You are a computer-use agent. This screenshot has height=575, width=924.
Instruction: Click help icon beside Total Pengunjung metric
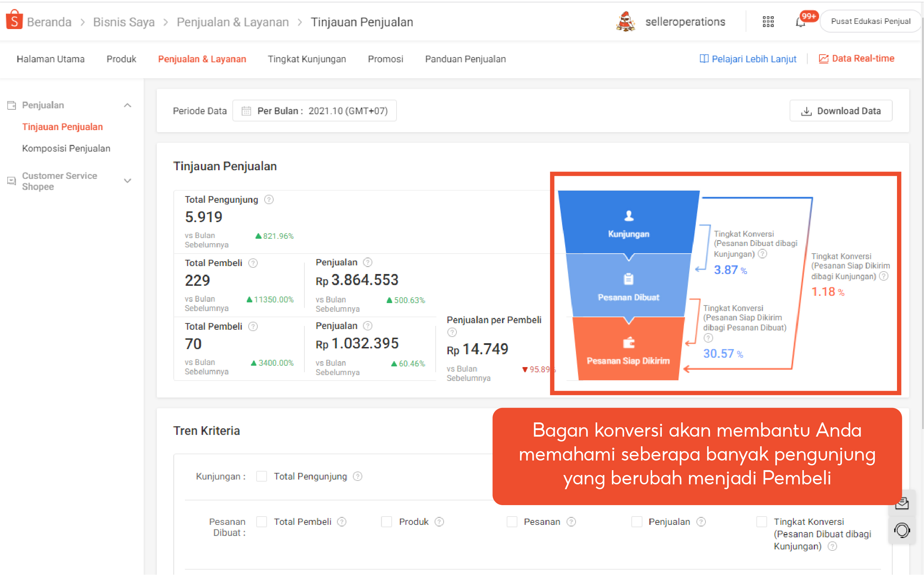269,200
